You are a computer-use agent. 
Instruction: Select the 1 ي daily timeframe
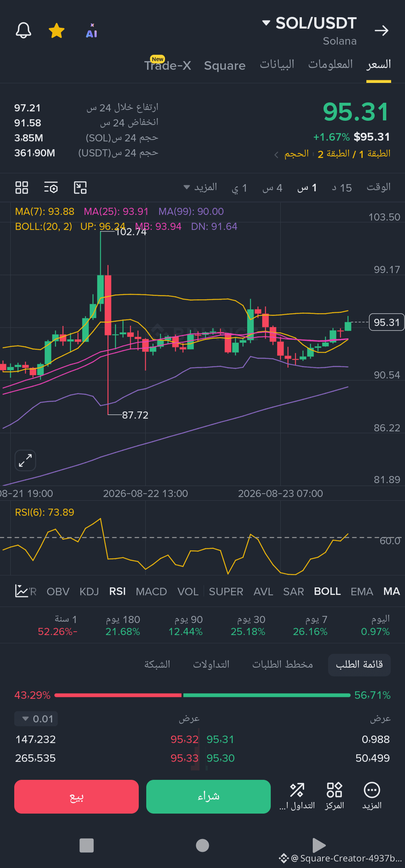tap(239, 188)
